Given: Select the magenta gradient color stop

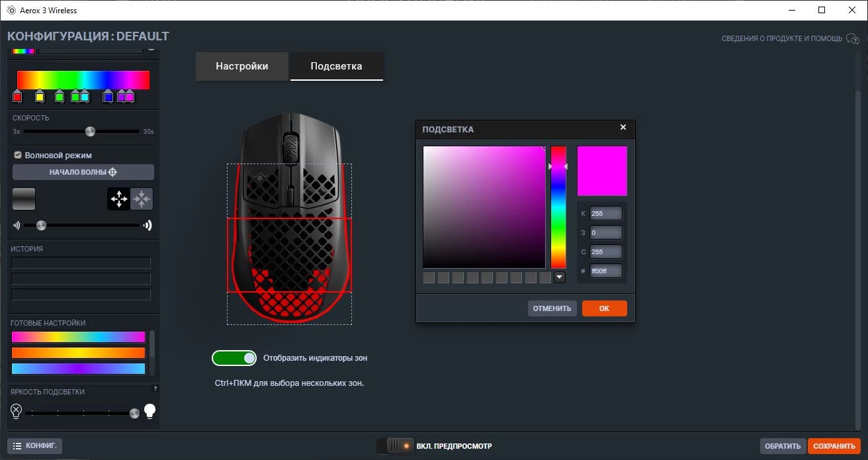Looking at the screenshot, I should (x=130, y=97).
